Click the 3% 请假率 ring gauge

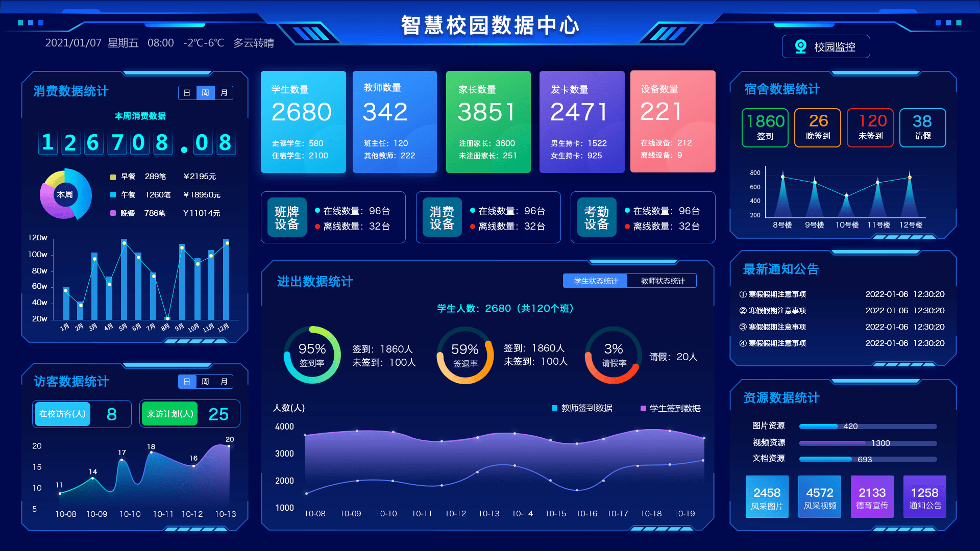tap(614, 355)
